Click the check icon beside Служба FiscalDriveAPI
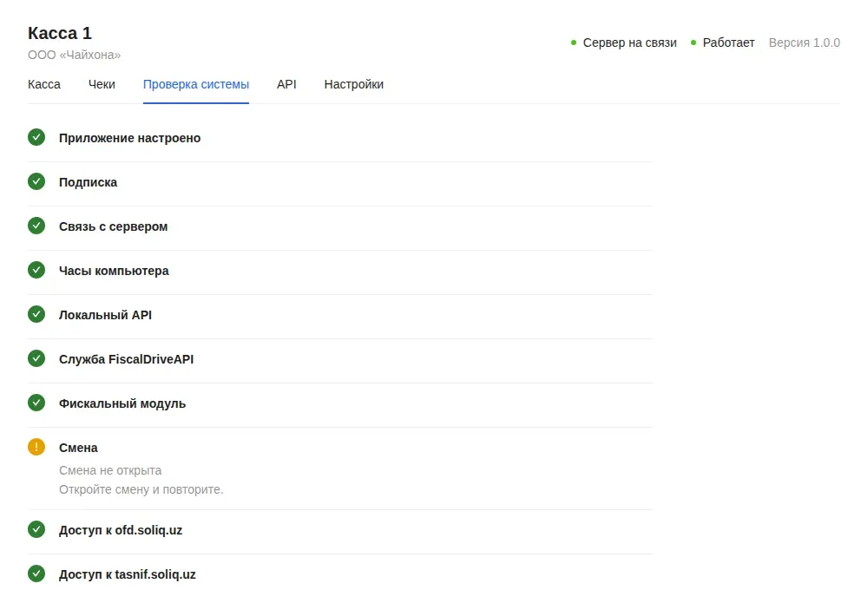This screenshot has height=590, width=868. pos(36,358)
